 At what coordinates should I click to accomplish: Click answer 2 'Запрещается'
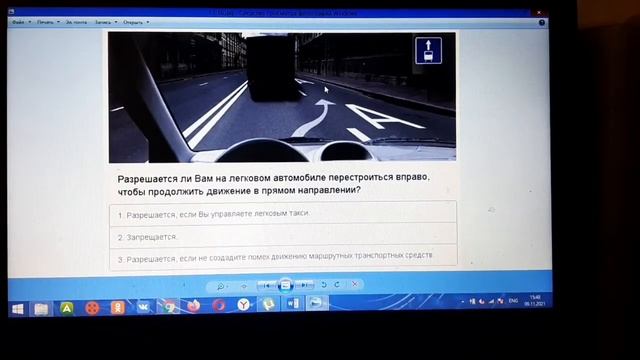point(283,235)
